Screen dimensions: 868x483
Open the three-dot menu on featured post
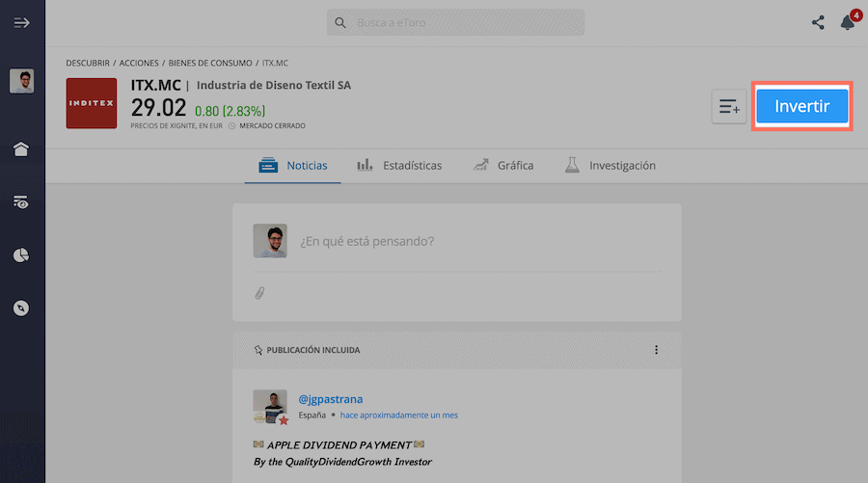656,350
